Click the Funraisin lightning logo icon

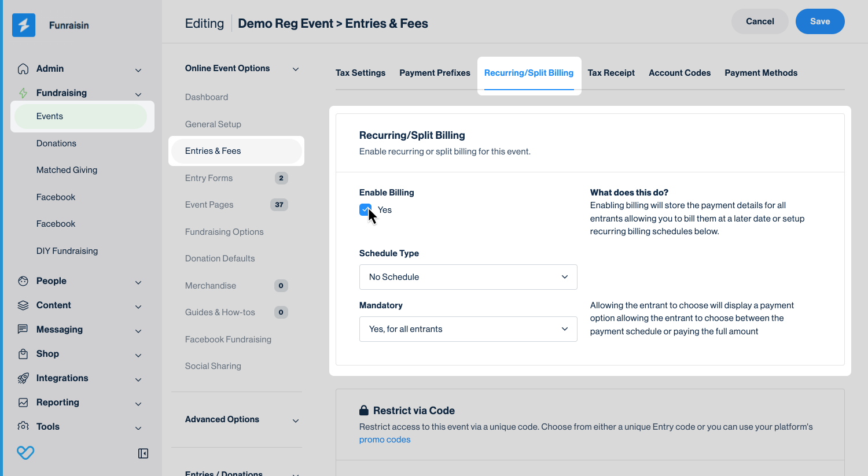coord(24,25)
